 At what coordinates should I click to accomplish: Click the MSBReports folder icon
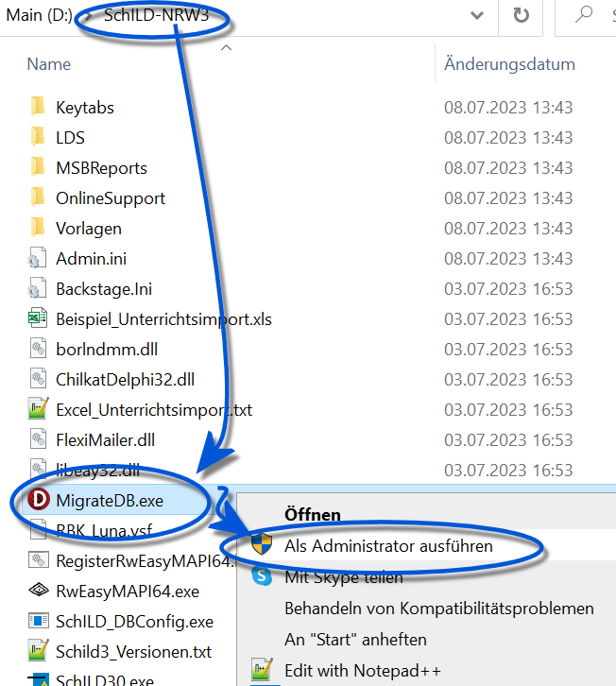click(38, 166)
